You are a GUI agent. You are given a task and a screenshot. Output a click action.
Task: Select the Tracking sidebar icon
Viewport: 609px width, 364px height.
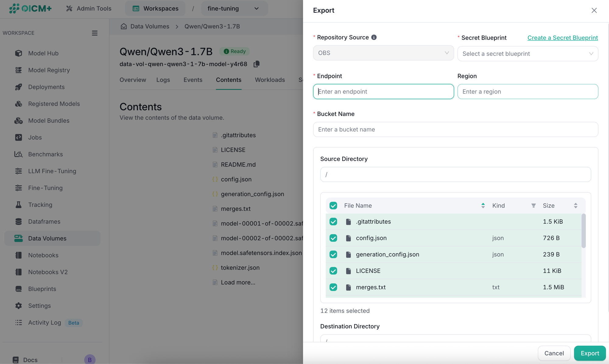pos(19,205)
